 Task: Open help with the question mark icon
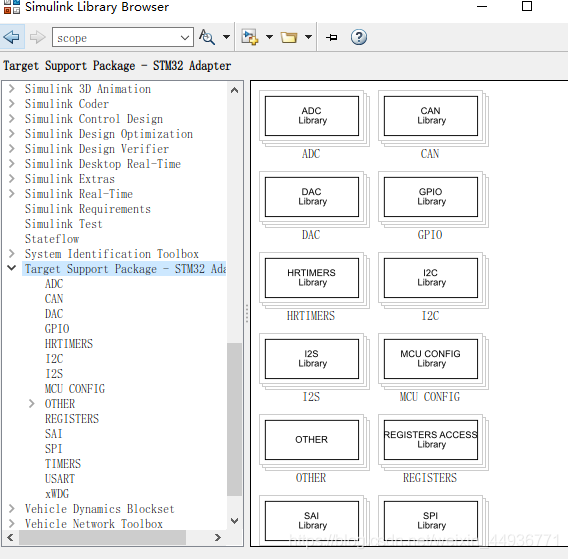click(359, 37)
